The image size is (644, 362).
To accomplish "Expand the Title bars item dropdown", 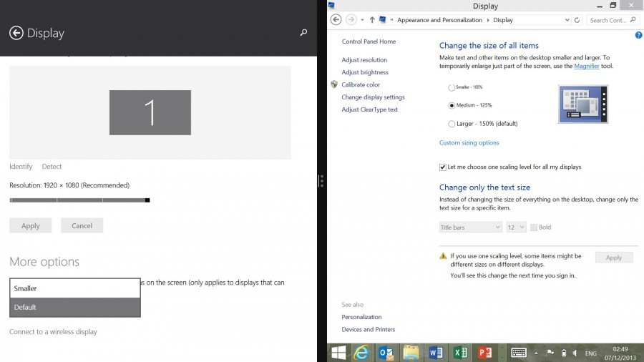I will (470, 227).
